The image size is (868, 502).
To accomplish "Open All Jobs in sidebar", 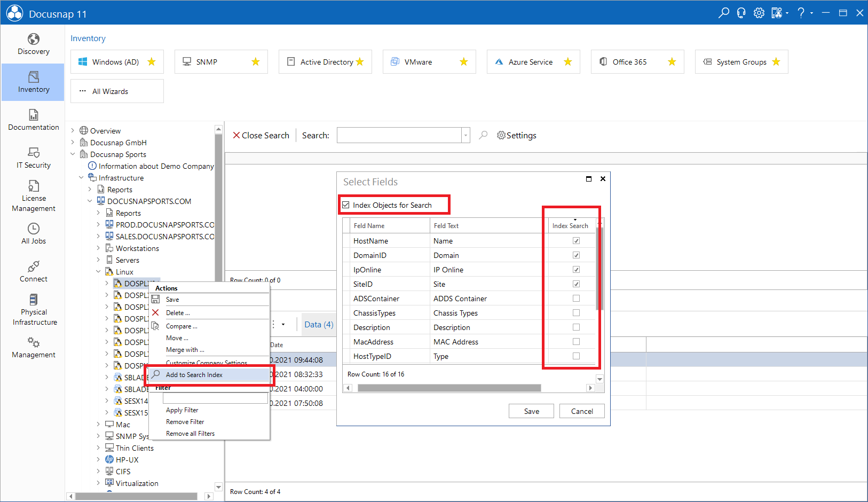I will tap(33, 234).
